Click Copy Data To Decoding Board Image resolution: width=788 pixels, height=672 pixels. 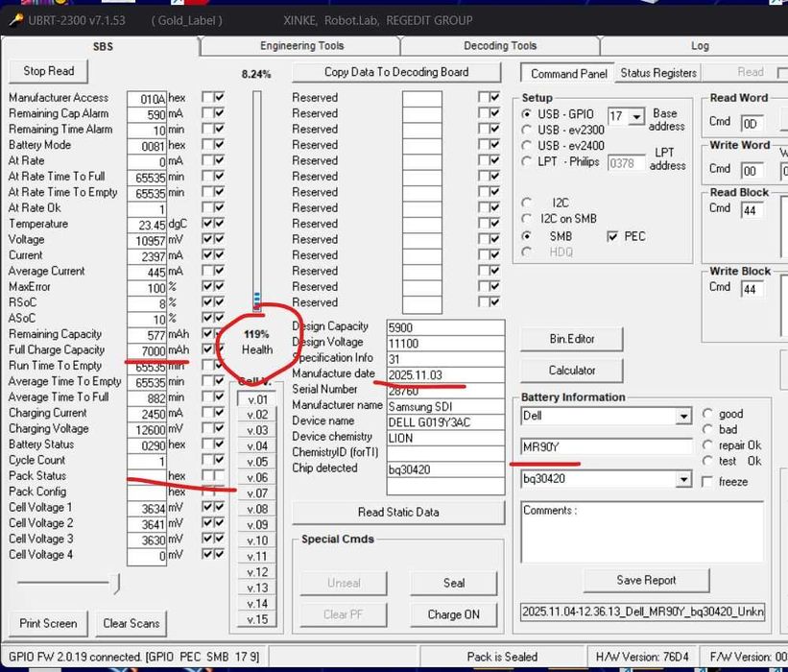pos(396,72)
